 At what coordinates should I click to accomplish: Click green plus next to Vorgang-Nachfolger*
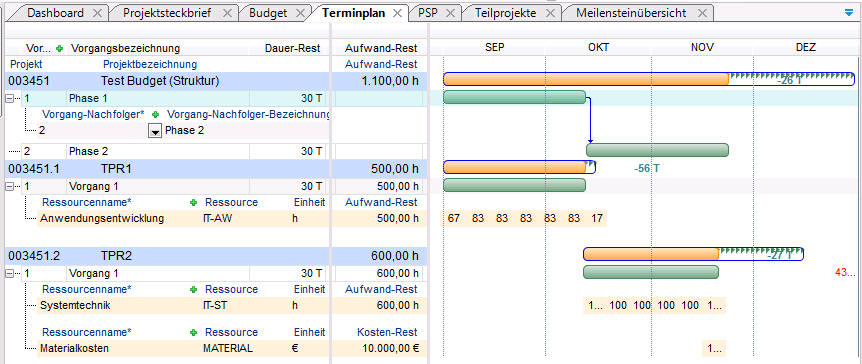155,114
